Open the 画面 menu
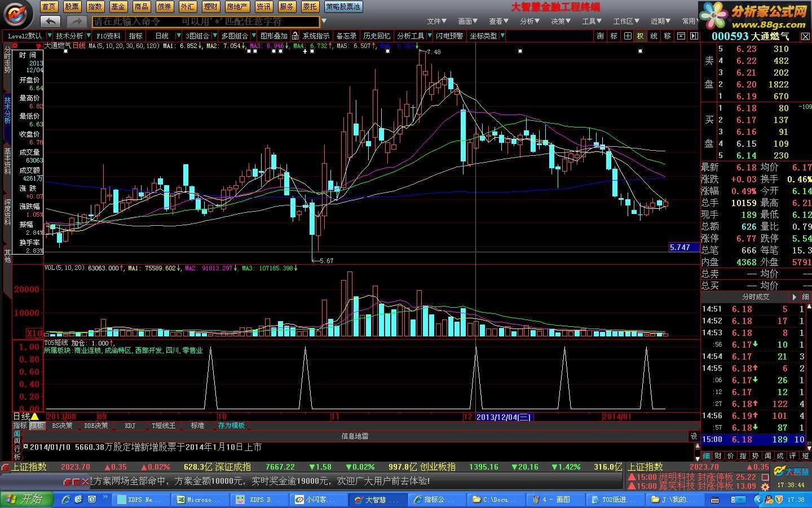The width and height of the screenshot is (812, 508). (x=467, y=21)
